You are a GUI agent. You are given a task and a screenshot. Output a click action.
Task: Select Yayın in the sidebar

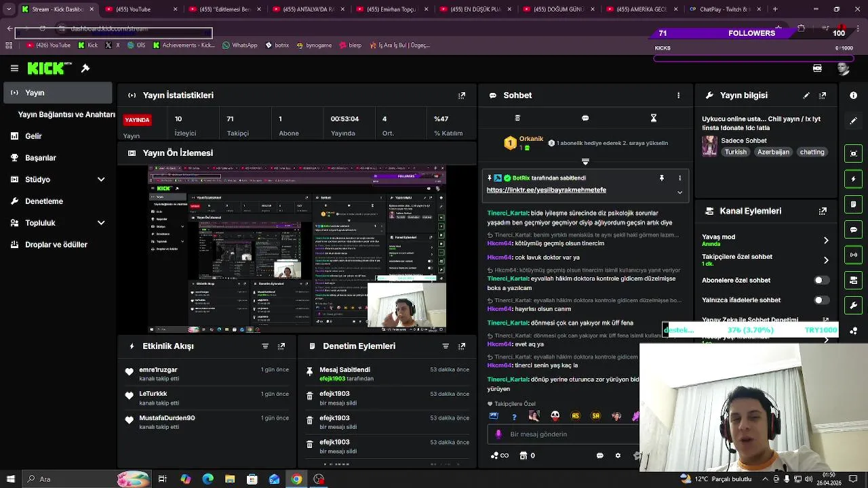coord(58,93)
